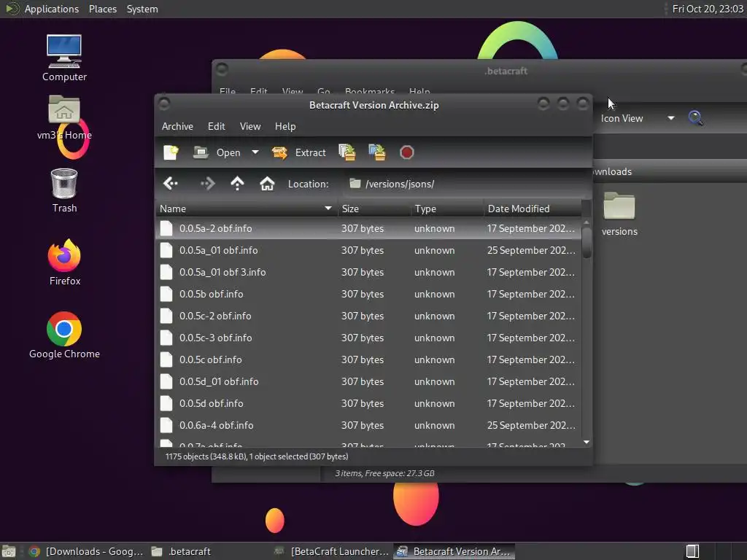Sort by the Type column header
Image resolution: width=747 pixels, height=560 pixels.
pos(447,209)
